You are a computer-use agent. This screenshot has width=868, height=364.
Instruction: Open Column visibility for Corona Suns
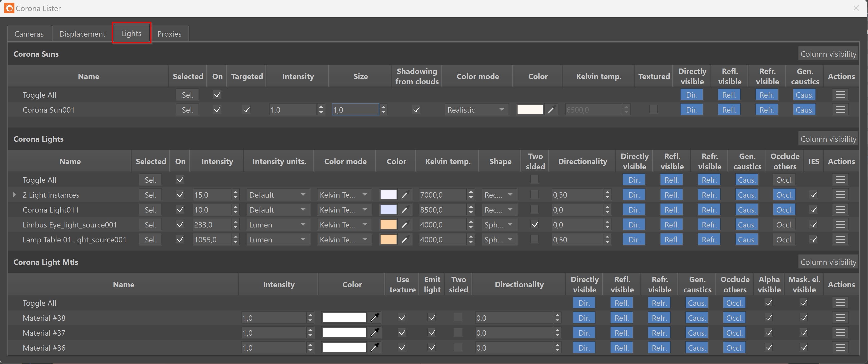pyautogui.click(x=828, y=54)
